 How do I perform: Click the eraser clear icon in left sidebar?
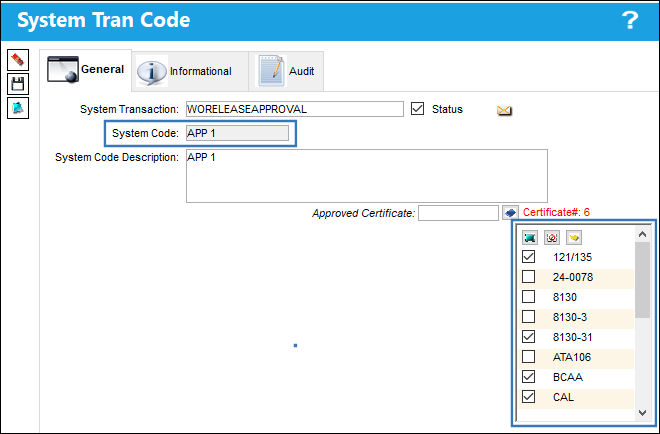18,60
